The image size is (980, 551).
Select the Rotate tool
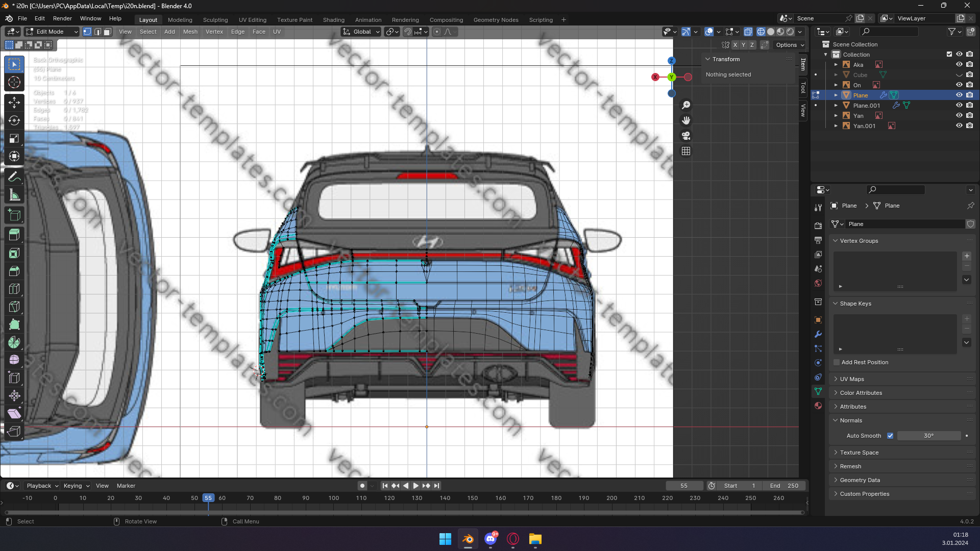14,120
